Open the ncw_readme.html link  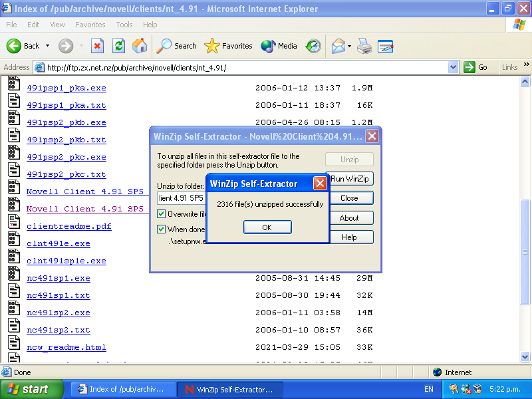coord(66,347)
